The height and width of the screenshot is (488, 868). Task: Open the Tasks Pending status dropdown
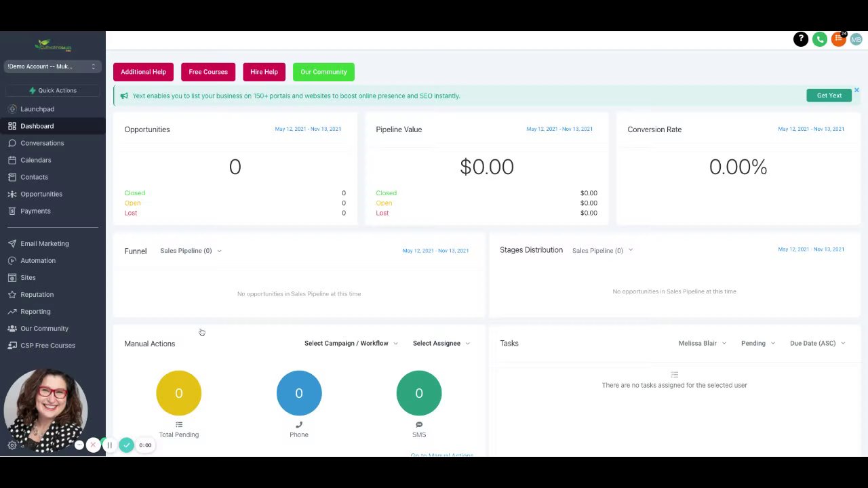coord(758,344)
